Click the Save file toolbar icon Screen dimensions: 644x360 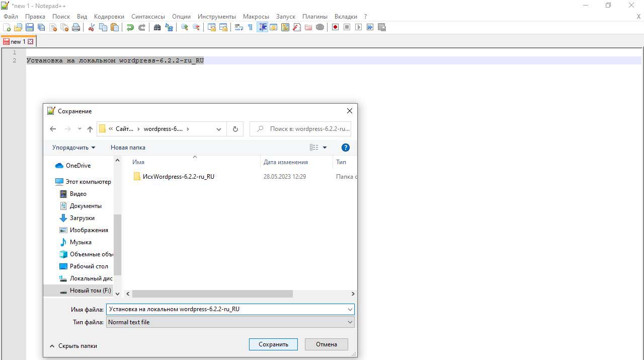30,27
